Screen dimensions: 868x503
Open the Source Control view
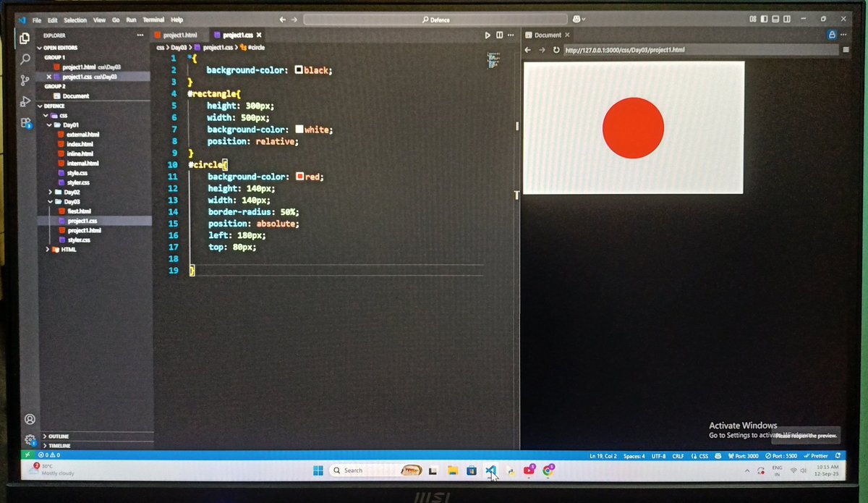(25, 80)
